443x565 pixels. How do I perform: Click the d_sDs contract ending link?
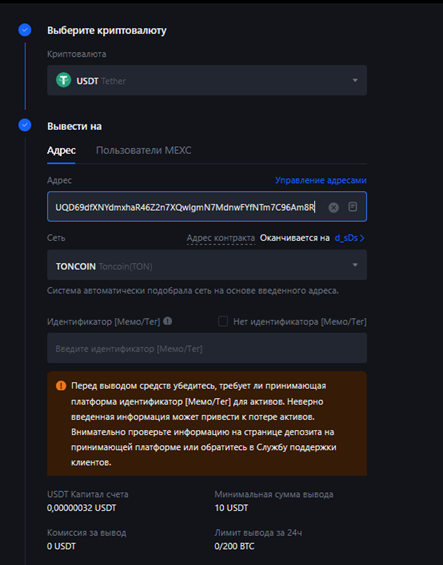[x=346, y=238]
